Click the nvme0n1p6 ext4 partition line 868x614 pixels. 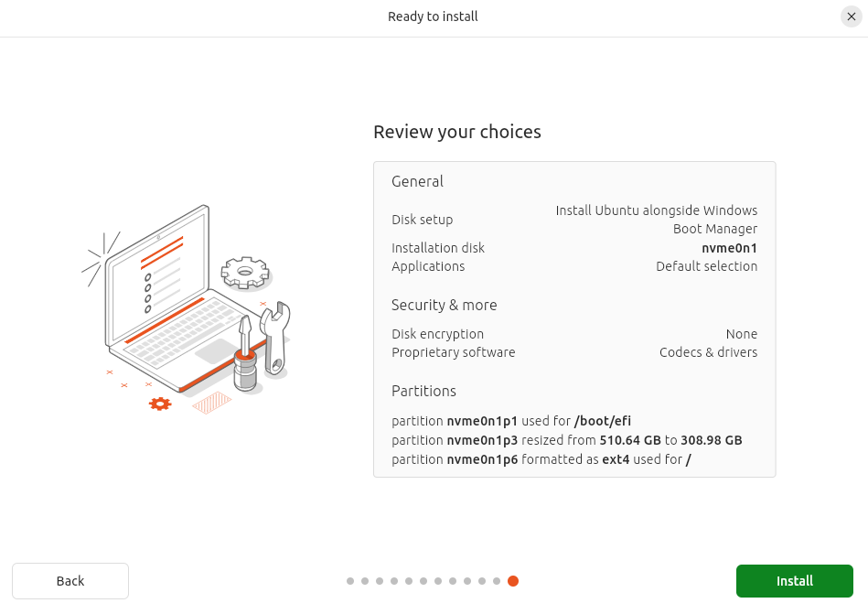coord(541,459)
